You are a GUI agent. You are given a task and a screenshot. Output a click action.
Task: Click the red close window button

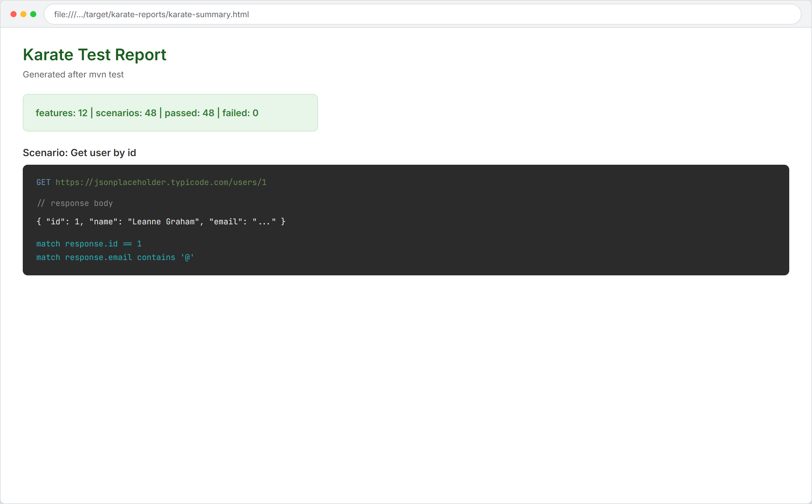[x=14, y=14]
